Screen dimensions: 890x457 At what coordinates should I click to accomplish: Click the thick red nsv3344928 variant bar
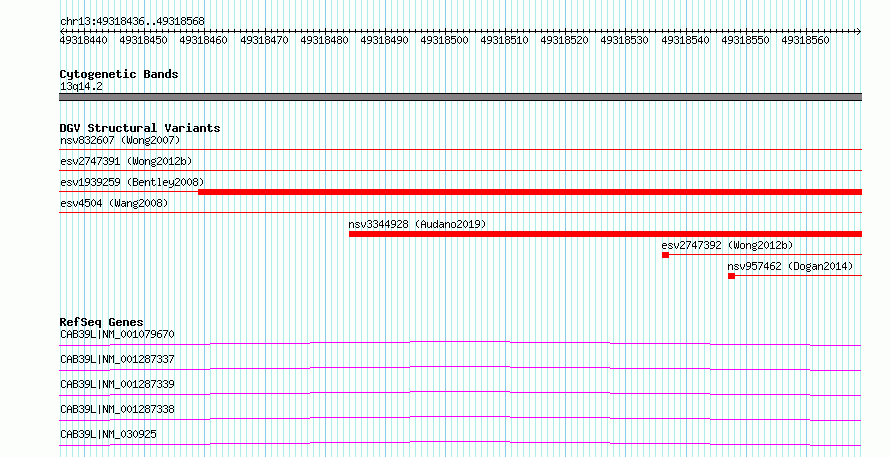(x=605, y=234)
